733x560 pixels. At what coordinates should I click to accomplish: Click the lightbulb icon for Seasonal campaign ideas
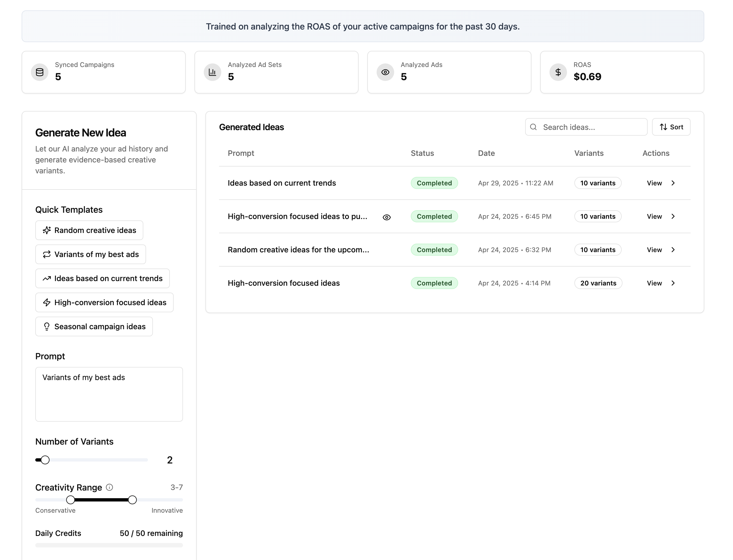click(x=47, y=326)
